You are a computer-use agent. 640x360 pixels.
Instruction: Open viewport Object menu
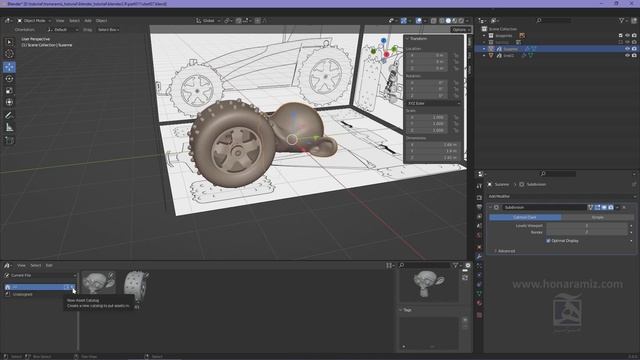[101, 20]
